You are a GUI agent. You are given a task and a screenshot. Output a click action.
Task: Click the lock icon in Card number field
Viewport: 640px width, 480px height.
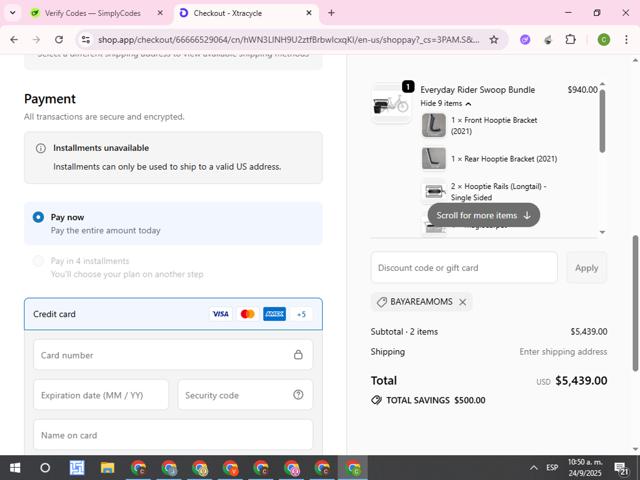pos(298,355)
